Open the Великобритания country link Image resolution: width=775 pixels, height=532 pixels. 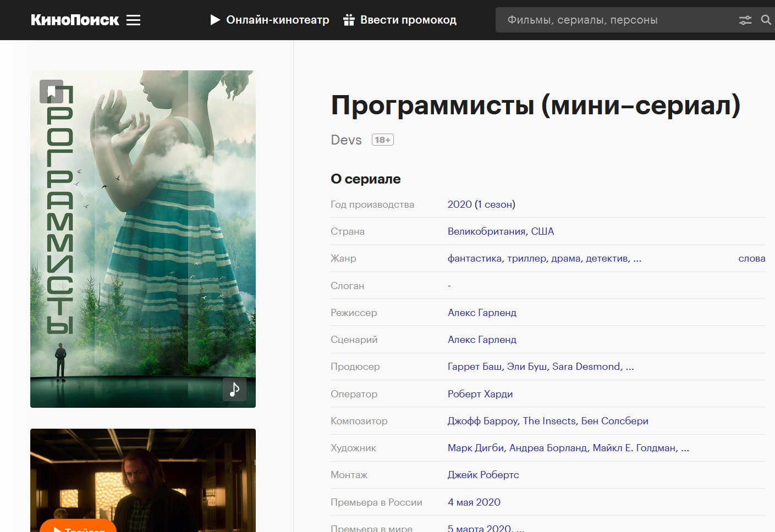486,231
